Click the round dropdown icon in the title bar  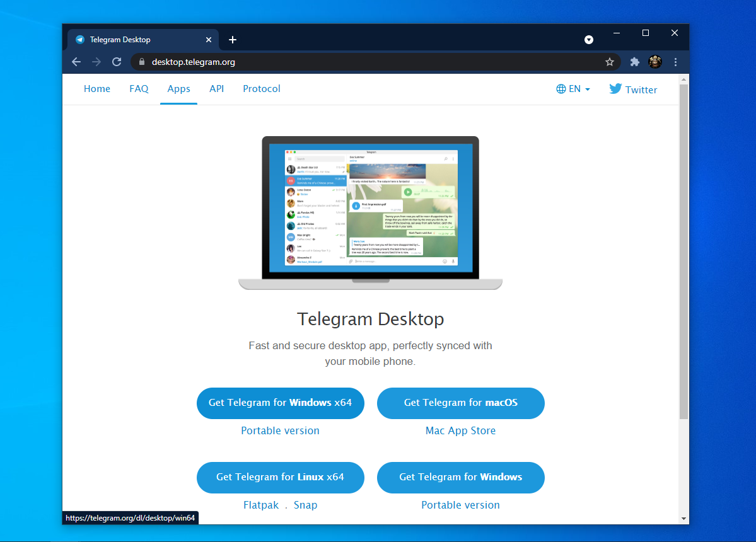[x=589, y=40]
